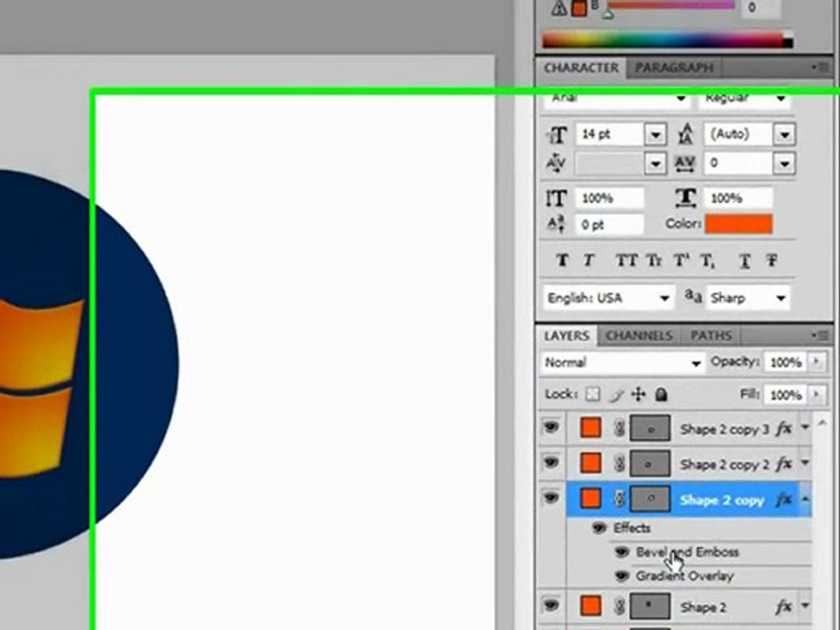Expand effects of Shape 2 copy 3
Screen dimensions: 840x630
point(805,428)
